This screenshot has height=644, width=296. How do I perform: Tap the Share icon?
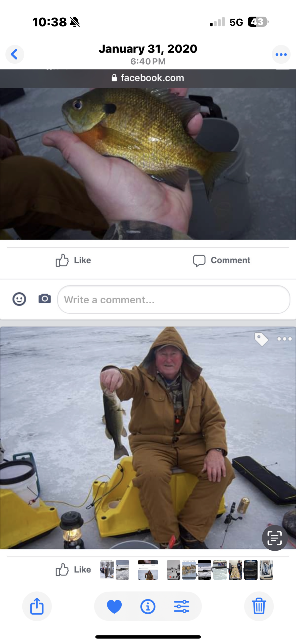tap(37, 606)
